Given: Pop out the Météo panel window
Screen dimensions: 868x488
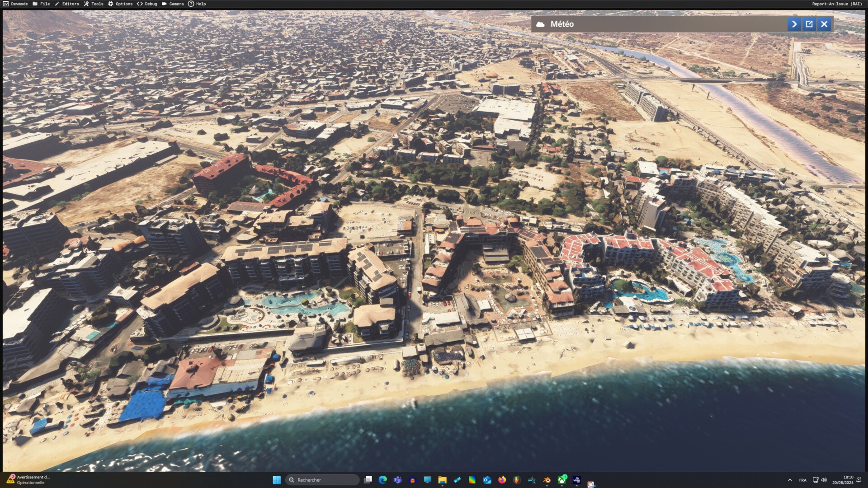Looking at the screenshot, I should (x=809, y=24).
